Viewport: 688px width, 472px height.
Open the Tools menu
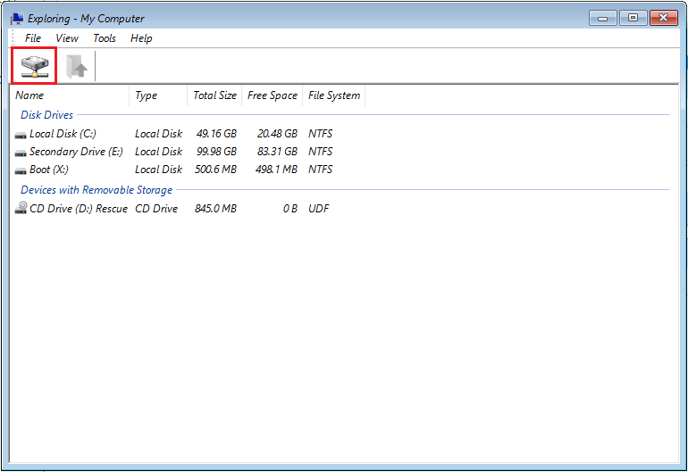[104, 38]
